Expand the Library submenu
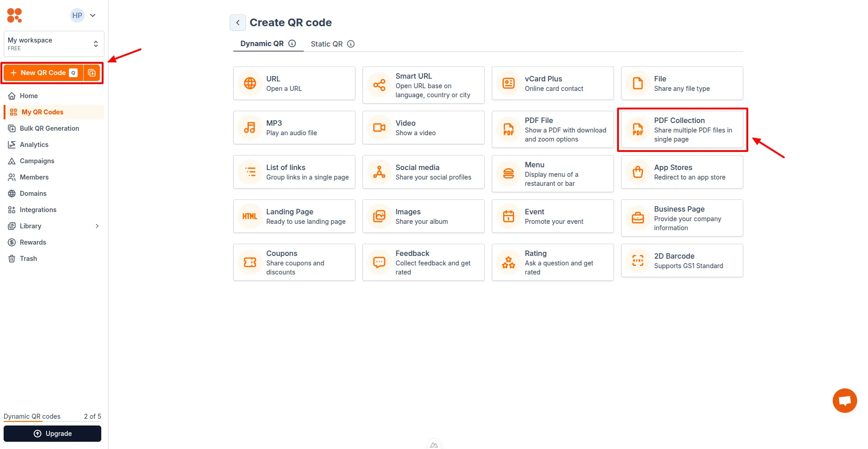The width and height of the screenshot is (868, 449). (97, 226)
